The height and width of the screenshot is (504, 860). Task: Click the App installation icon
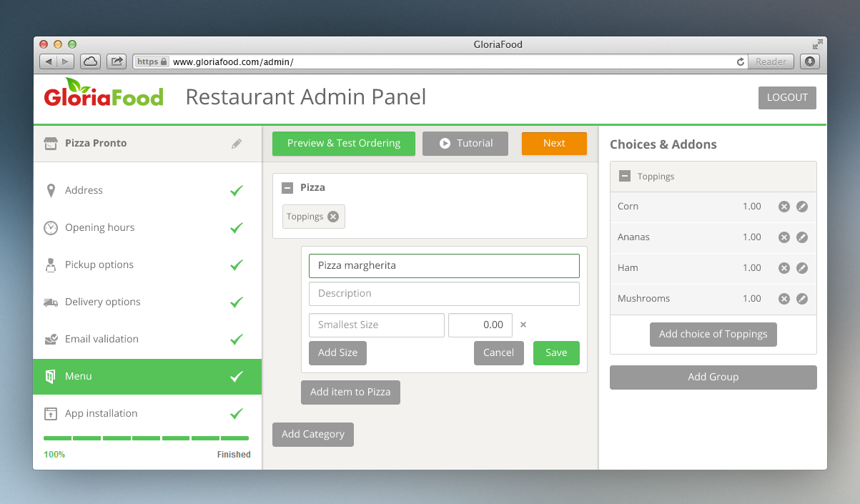[x=51, y=414]
